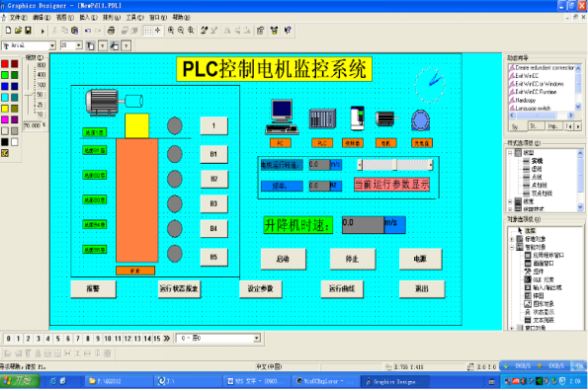This screenshot has height=391, width=588.
Task: Toggle layer 15 visibility button
Action: pyautogui.click(x=157, y=339)
